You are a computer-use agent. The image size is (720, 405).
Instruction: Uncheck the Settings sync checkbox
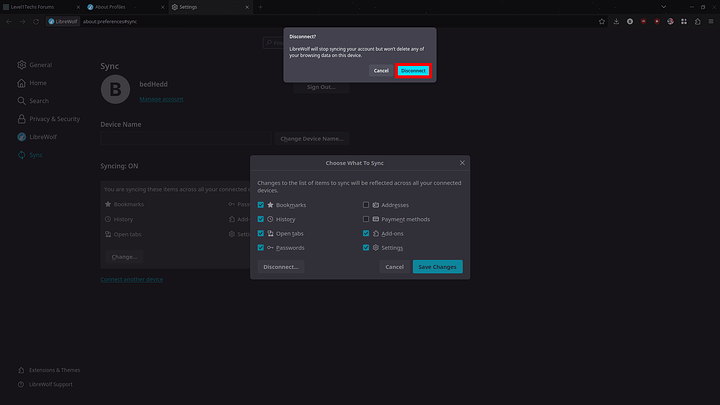(366, 248)
